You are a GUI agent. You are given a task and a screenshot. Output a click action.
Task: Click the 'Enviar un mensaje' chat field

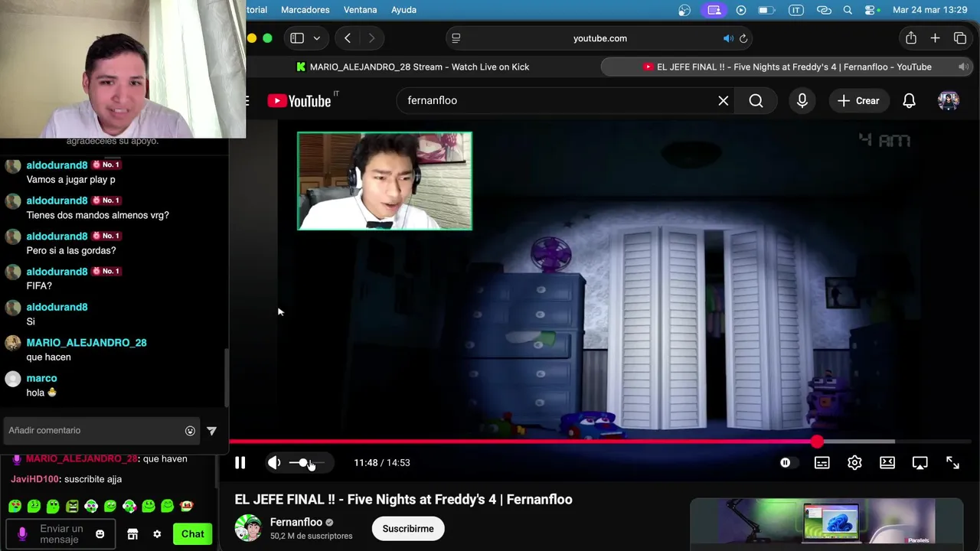coord(61,533)
